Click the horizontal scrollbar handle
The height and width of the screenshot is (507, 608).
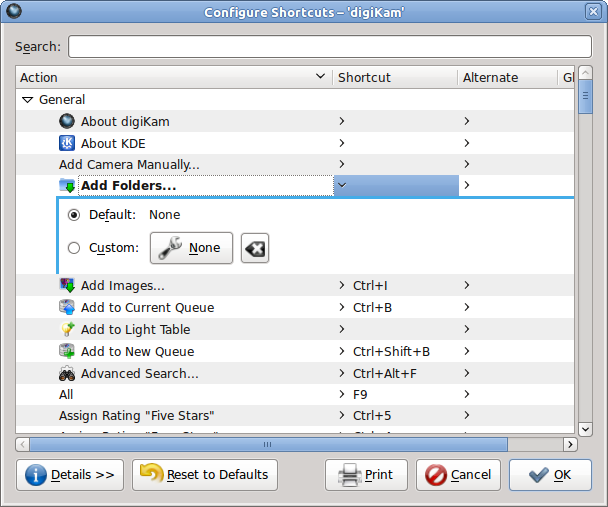coord(268,444)
